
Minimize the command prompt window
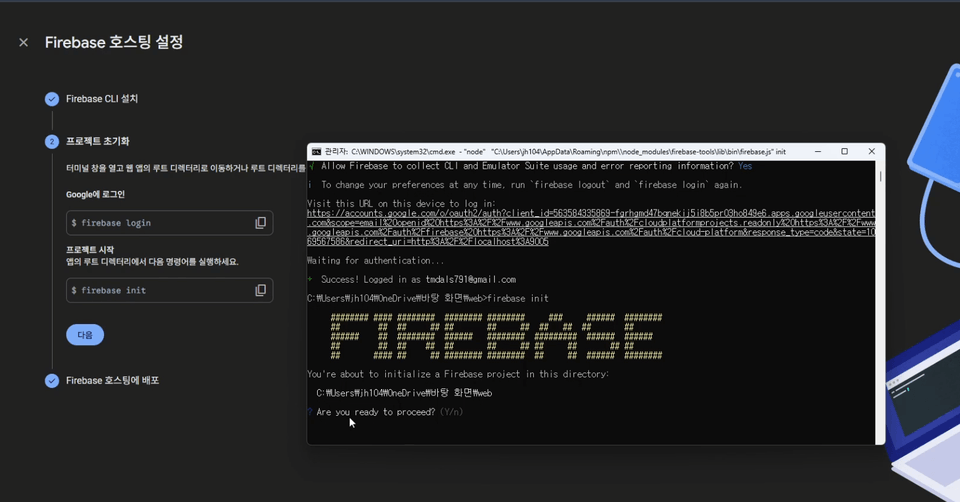tap(818, 151)
